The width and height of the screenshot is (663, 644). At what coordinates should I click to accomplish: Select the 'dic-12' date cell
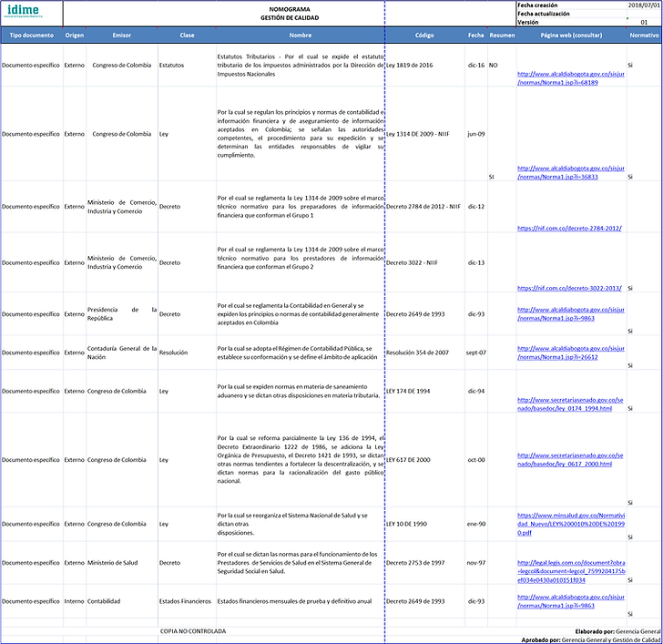(476, 207)
